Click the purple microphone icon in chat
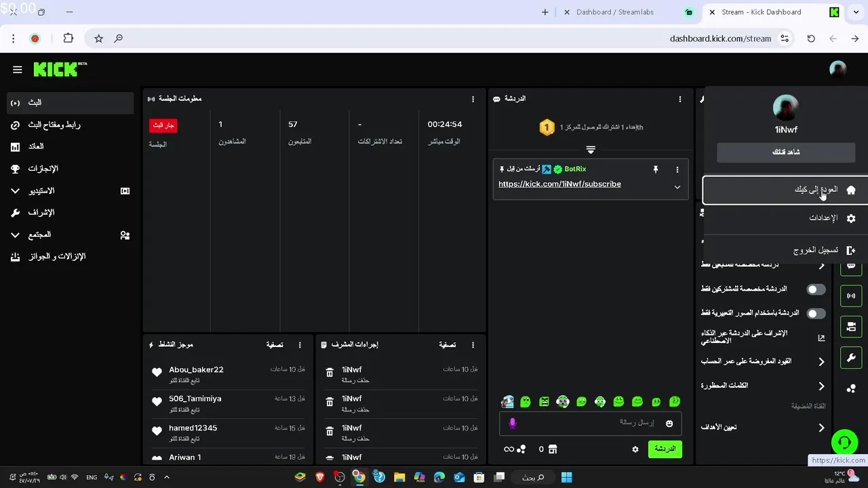The image size is (868, 488). click(513, 423)
